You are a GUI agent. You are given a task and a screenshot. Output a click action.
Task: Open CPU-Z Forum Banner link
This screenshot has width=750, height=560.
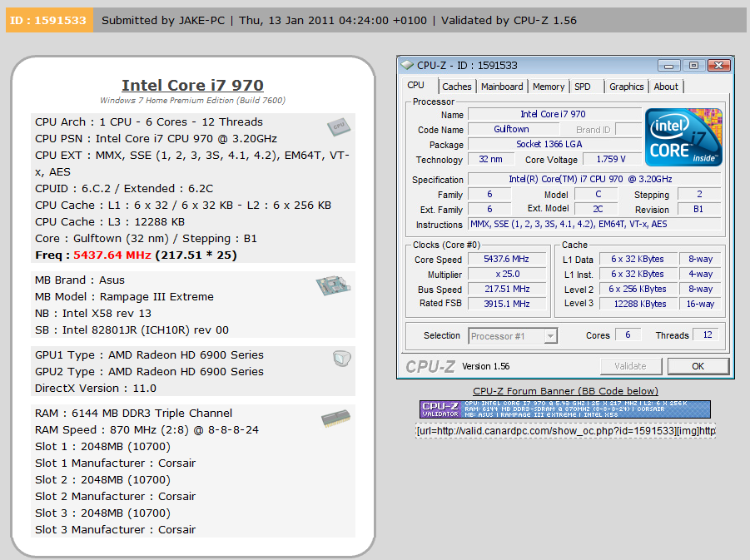(x=565, y=391)
